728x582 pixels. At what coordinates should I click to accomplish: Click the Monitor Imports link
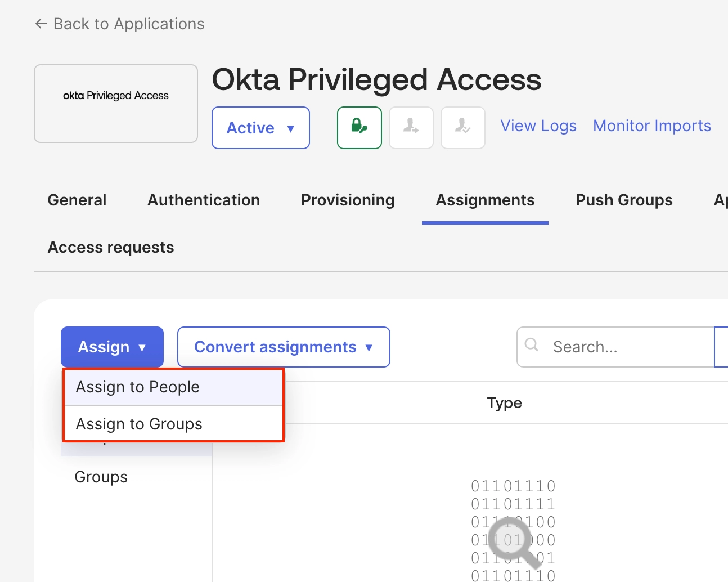(652, 126)
